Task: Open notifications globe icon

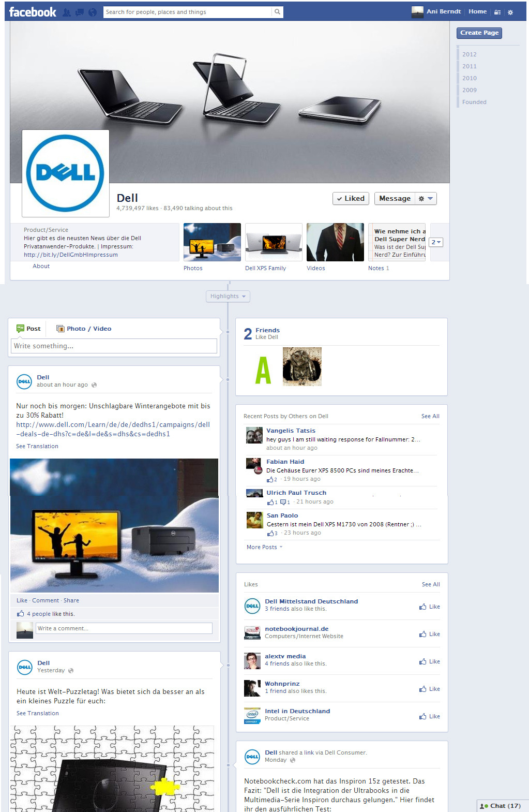Action: coord(93,12)
